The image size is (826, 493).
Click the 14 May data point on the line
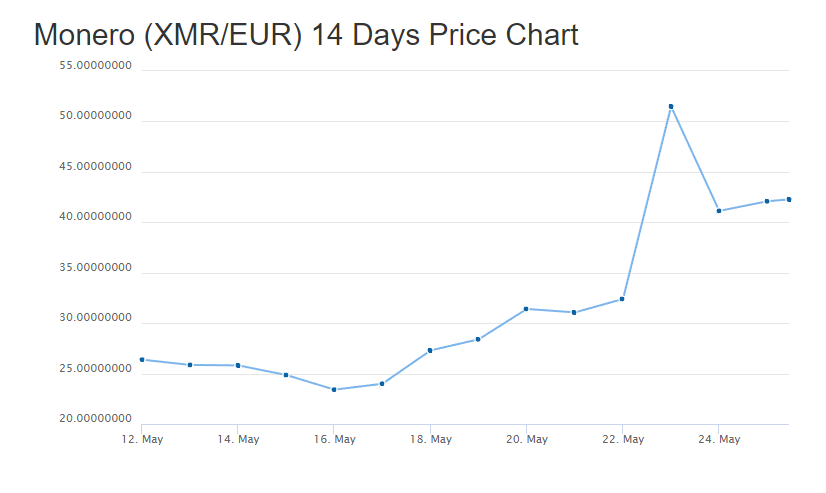(238, 365)
